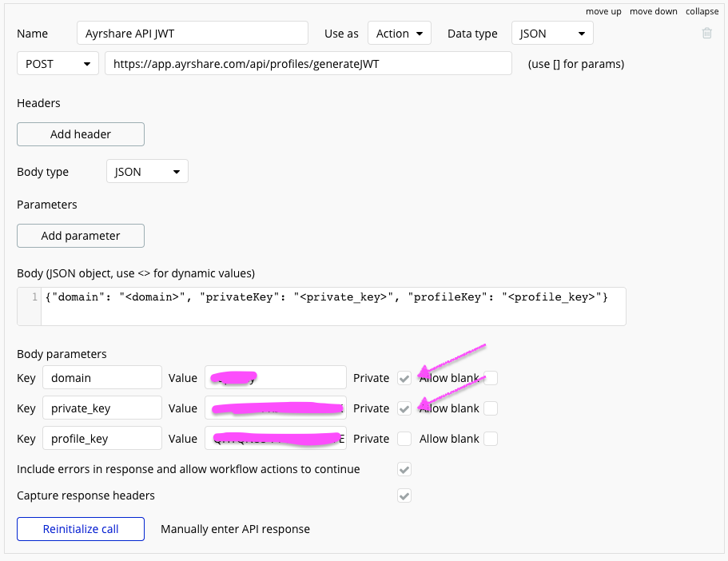Click the Add header button

point(81,134)
